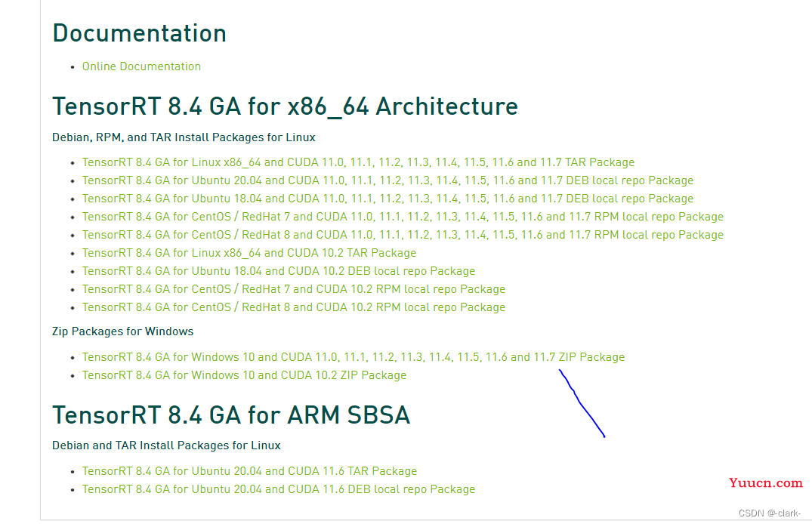Download Linux x86_64 CUDA 11.x TAR Package
This screenshot has width=812, height=524.
358,162
